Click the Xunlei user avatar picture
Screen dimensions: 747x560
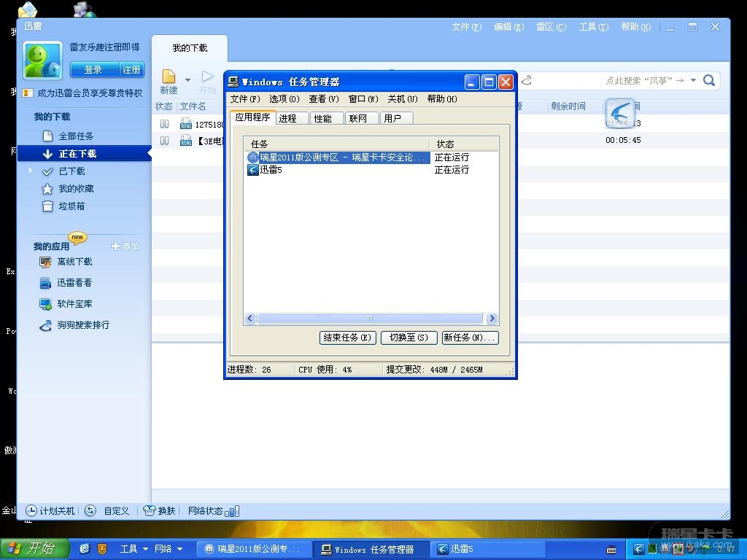(43, 60)
